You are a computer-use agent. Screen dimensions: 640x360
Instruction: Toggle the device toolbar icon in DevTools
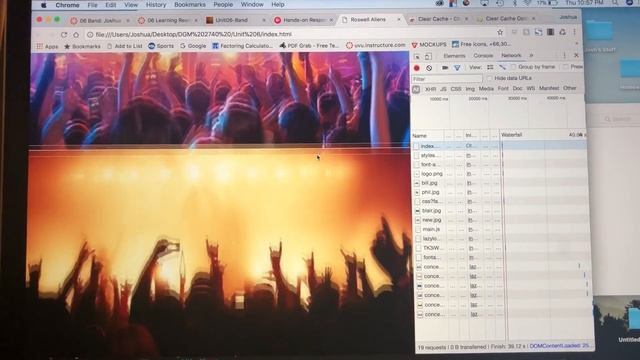click(428, 57)
